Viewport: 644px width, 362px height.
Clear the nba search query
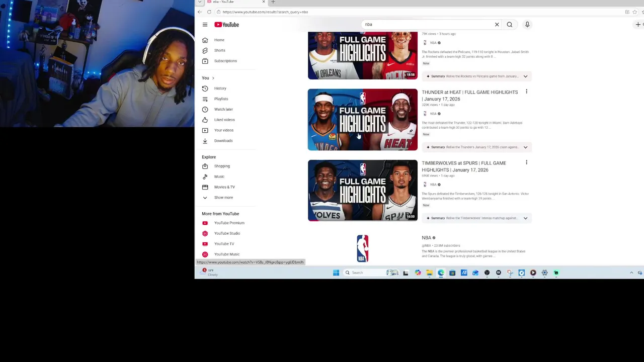(497, 24)
